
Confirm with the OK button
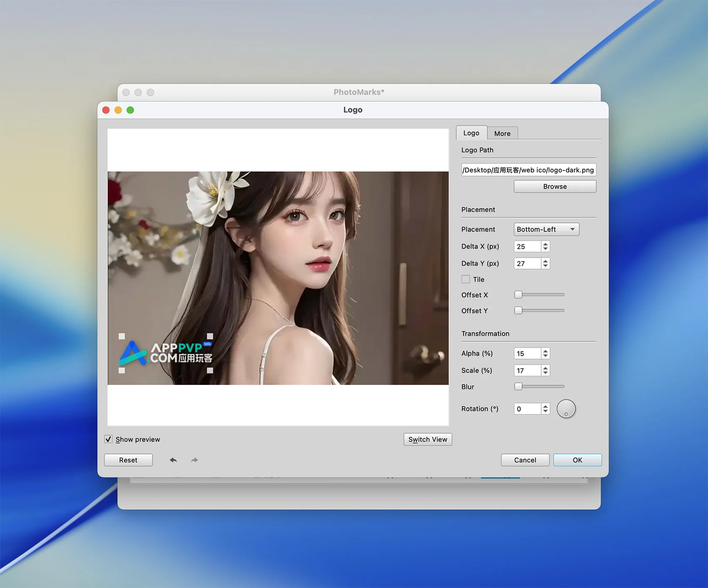577,460
